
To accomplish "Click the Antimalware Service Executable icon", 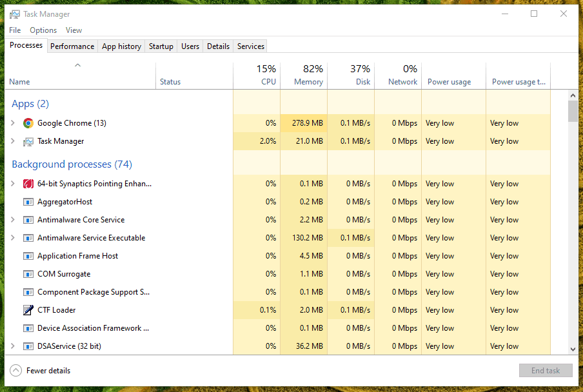I will [x=28, y=238].
